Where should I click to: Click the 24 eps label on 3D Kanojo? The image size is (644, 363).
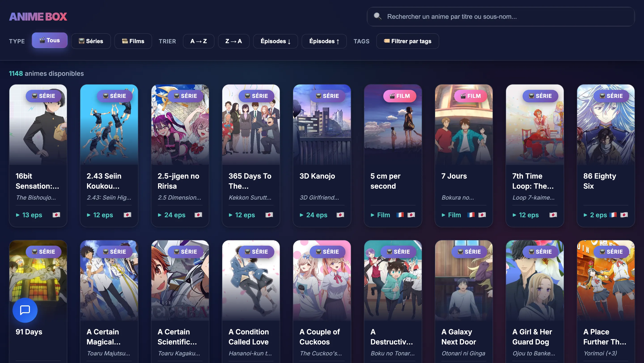314,215
